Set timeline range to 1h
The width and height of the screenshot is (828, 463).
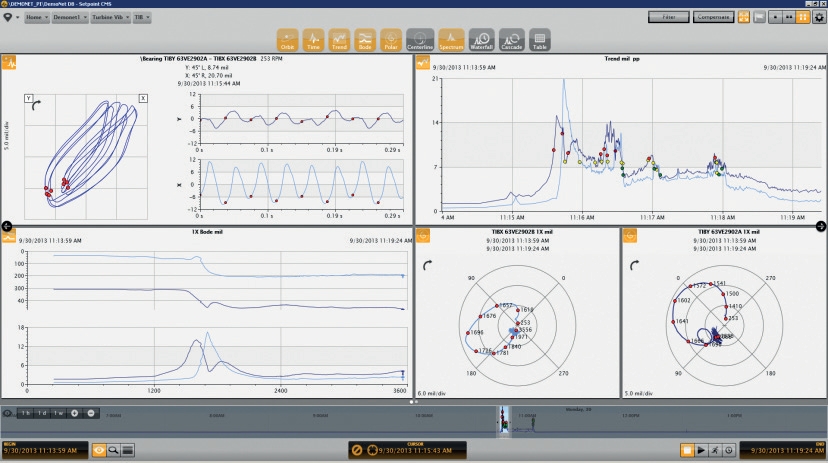click(26, 413)
